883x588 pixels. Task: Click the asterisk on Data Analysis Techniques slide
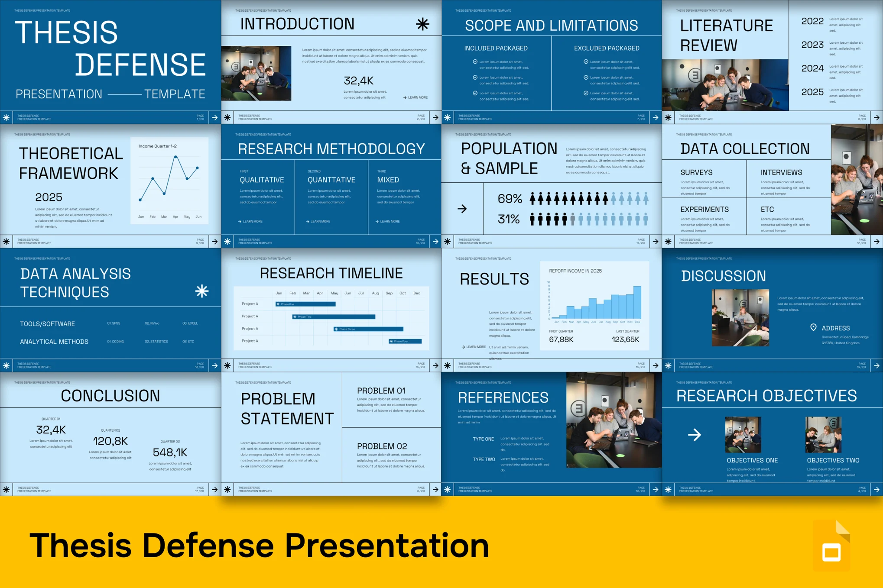pyautogui.click(x=202, y=291)
